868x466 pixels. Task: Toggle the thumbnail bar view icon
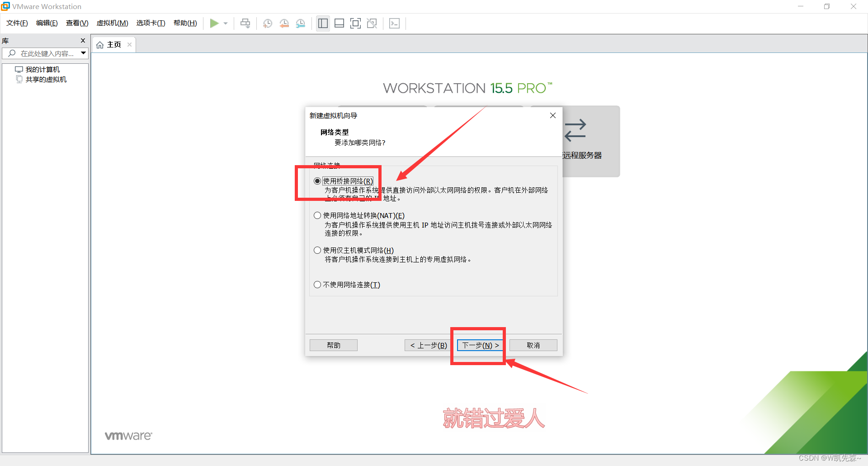click(x=340, y=23)
